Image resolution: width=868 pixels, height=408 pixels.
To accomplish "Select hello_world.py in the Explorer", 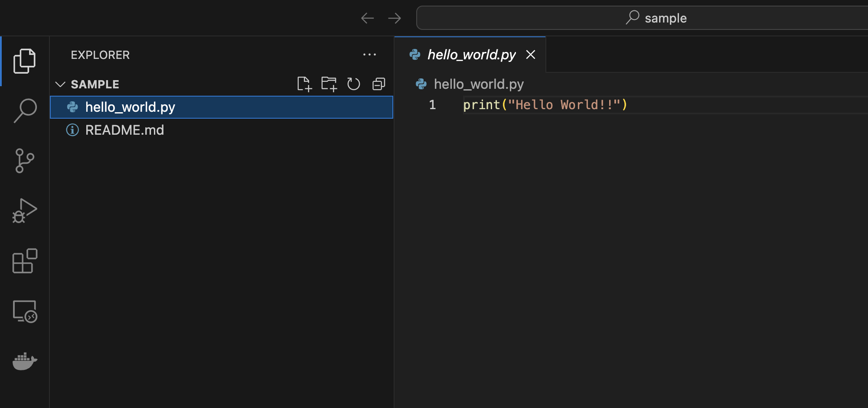I will [131, 107].
